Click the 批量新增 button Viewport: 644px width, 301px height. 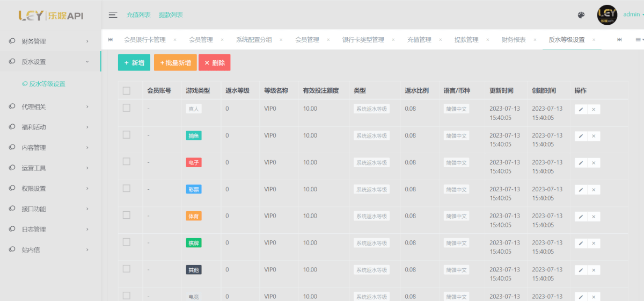point(175,63)
